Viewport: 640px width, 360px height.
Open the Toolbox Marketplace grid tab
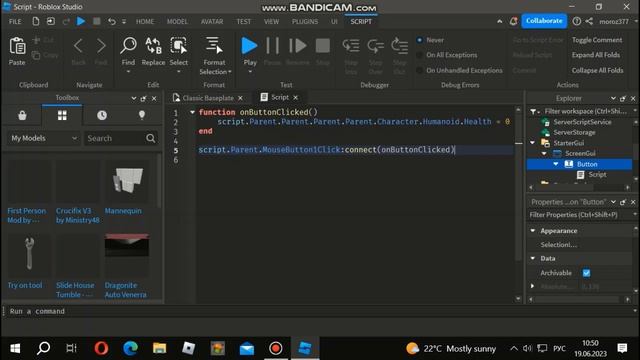tap(62, 116)
